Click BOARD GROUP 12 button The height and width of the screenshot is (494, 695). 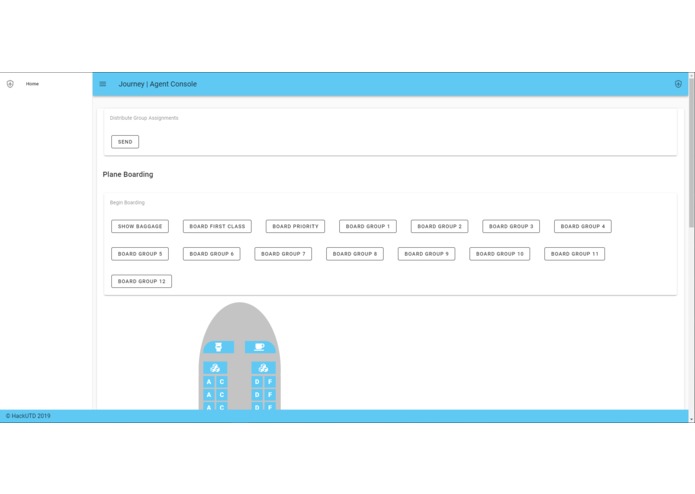click(x=141, y=281)
